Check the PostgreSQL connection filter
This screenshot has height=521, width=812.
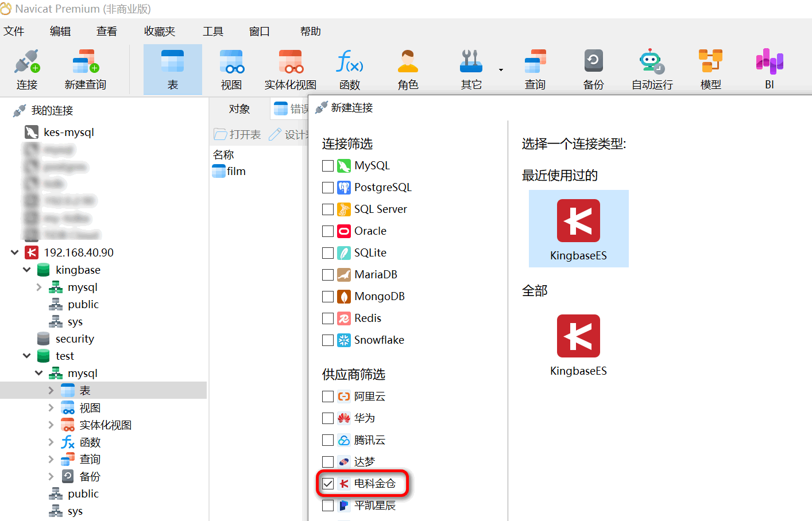pyautogui.click(x=328, y=188)
